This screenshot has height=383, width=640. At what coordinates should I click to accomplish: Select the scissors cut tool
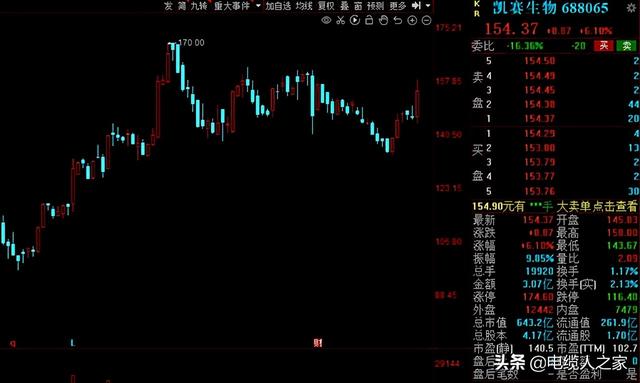[x=340, y=20]
